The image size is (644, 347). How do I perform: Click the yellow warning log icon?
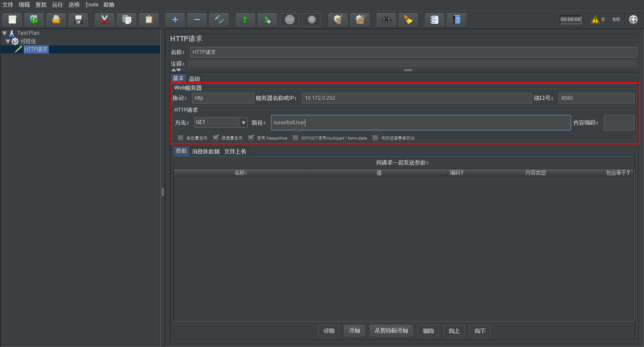tap(595, 20)
